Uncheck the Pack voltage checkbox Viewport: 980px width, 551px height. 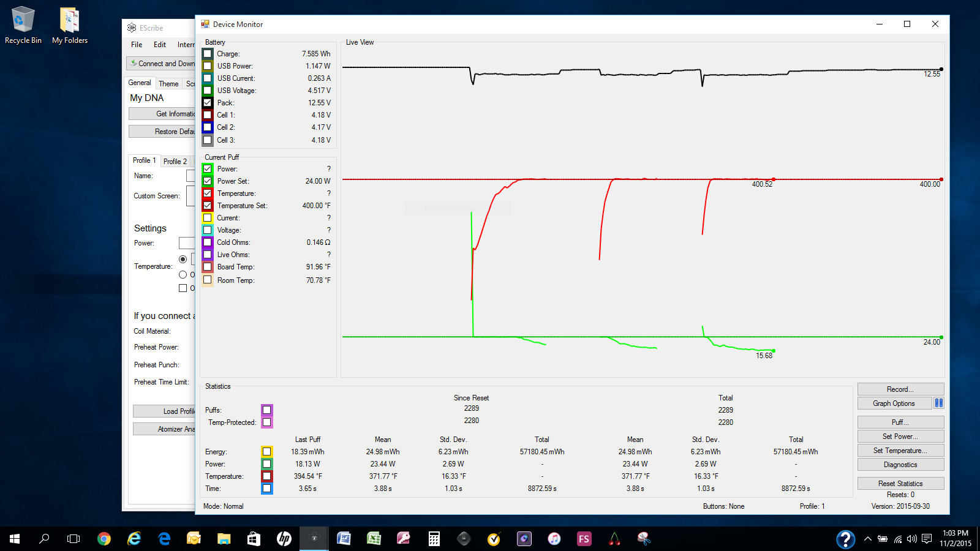[x=208, y=103]
